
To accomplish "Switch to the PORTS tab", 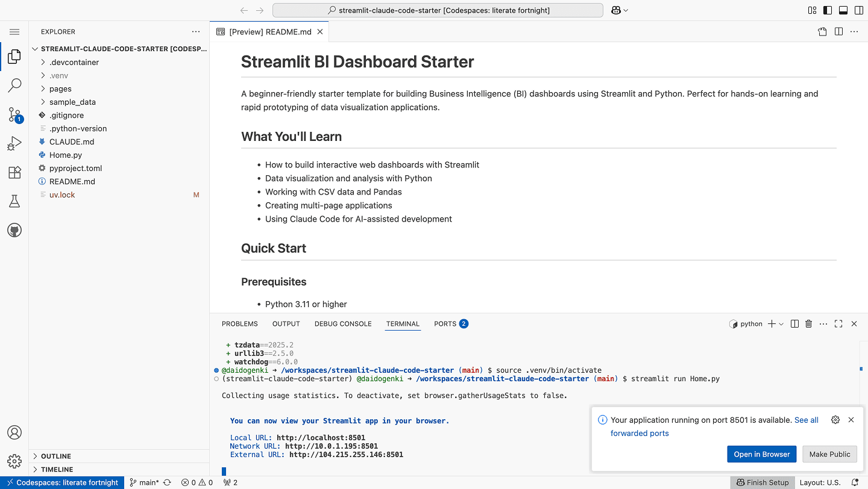I will tap(445, 324).
